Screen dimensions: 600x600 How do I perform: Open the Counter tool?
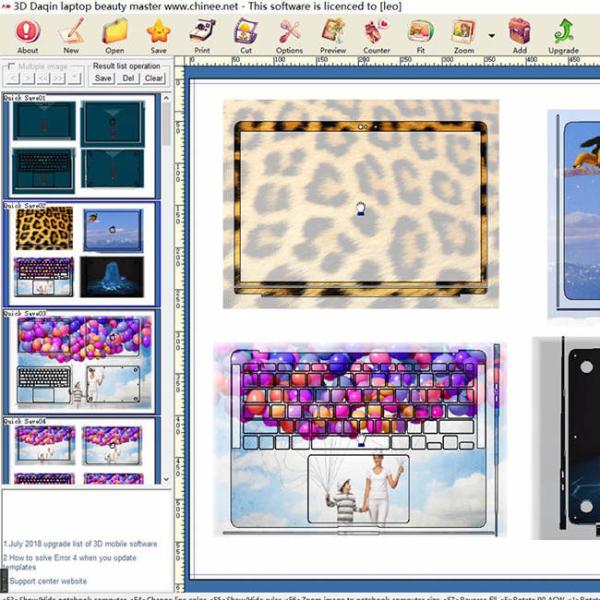376,35
